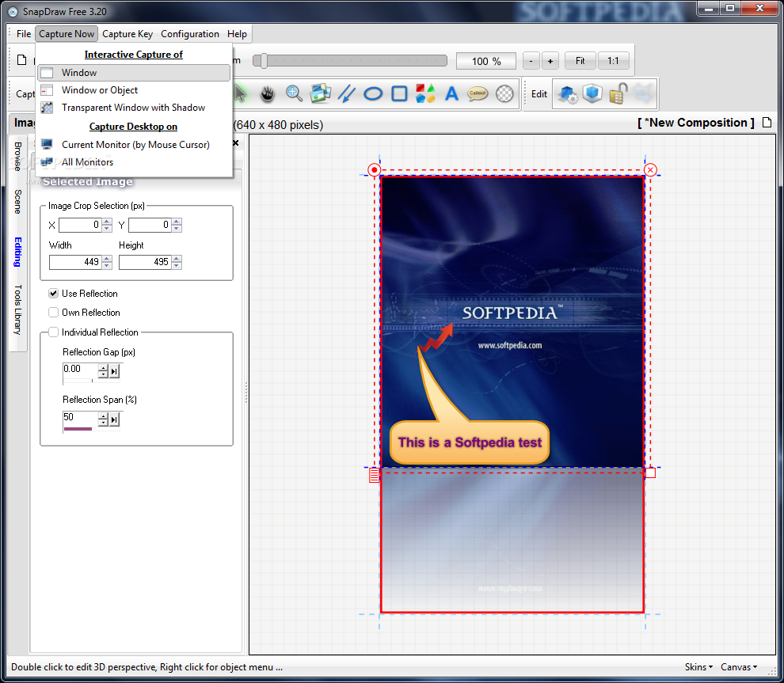Viewport: 784px width, 683px height.
Task: Click the greyed-out crop icon
Action: [x=643, y=93]
